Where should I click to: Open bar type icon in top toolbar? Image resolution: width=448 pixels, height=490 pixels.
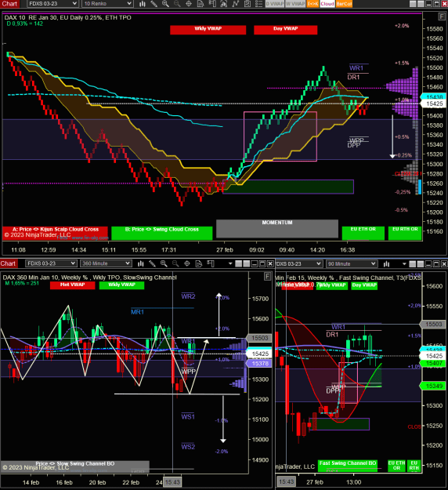(x=143, y=4)
